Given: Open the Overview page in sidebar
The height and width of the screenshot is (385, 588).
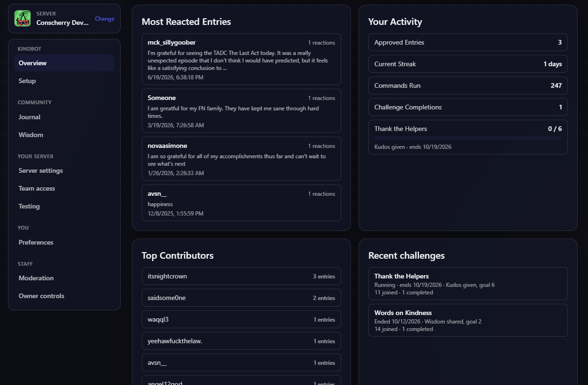Looking at the screenshot, I should pyautogui.click(x=64, y=63).
